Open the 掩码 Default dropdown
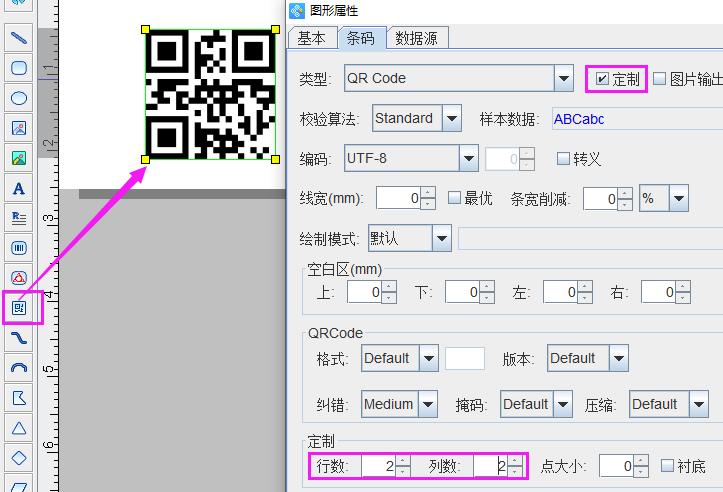Screen dimensions: 723x492 [563, 404]
